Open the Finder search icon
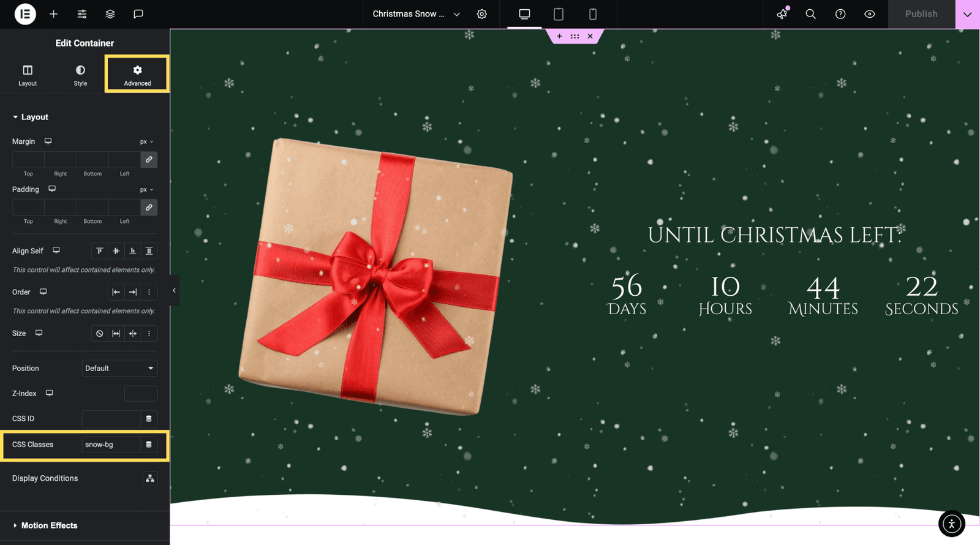 coord(810,14)
